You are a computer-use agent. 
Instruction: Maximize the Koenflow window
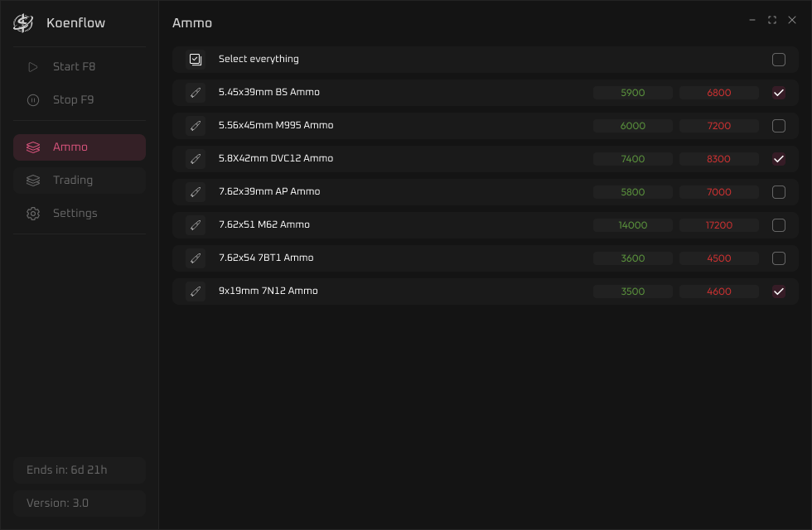point(771,20)
